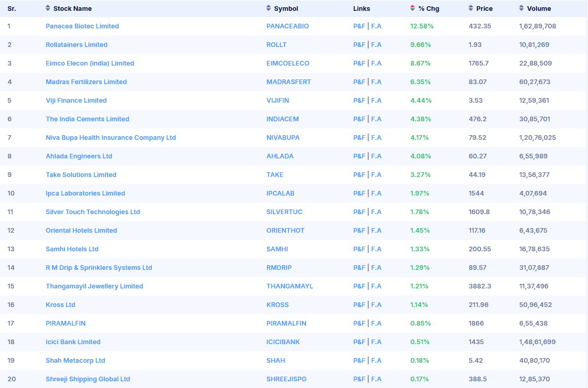Open Silver Touch Technologies Ltd link
Image resolution: width=588 pixels, height=388 pixels.
92,212
